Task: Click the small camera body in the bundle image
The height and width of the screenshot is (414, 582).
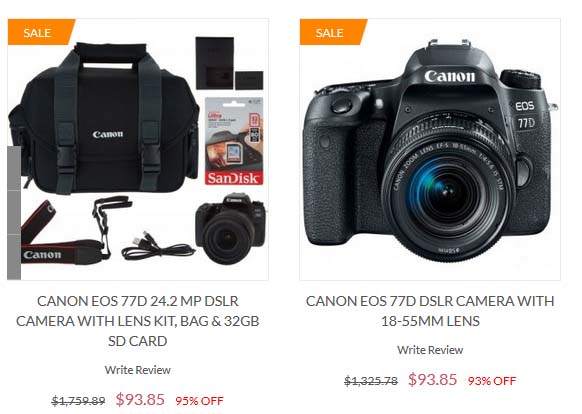Action: tap(230, 228)
